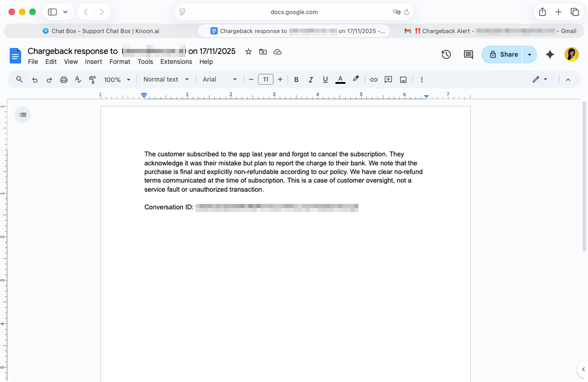
Task: Open the zoom level dropdown
Action: click(x=117, y=79)
